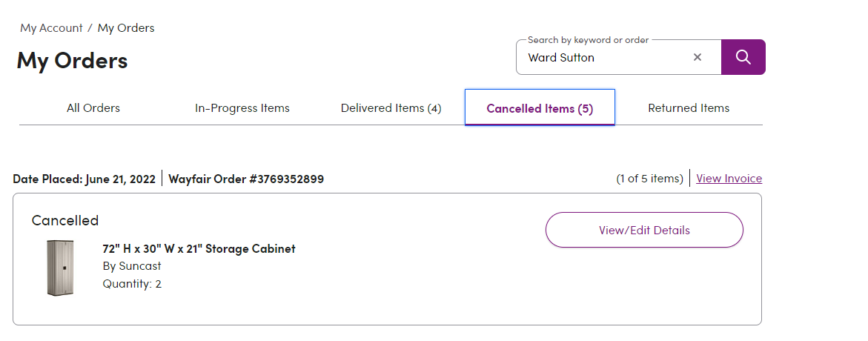Click the purple magnifying glass search button

743,57
